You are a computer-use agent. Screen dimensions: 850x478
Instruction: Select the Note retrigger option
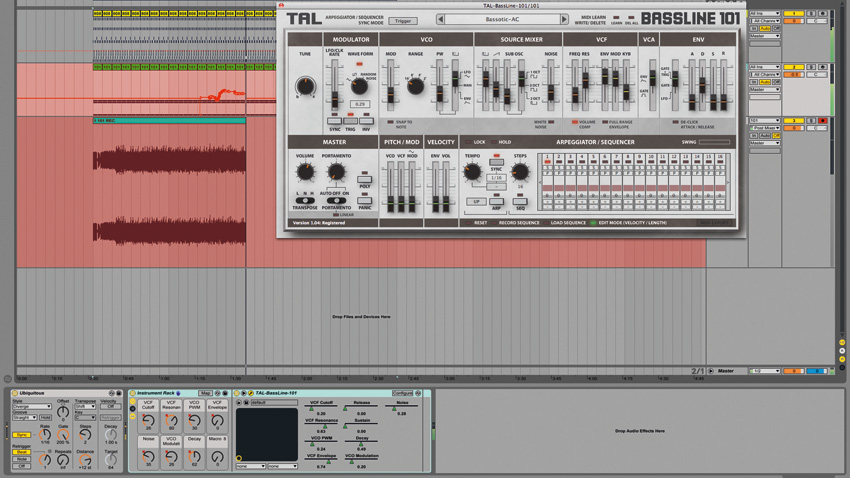pos(22,459)
